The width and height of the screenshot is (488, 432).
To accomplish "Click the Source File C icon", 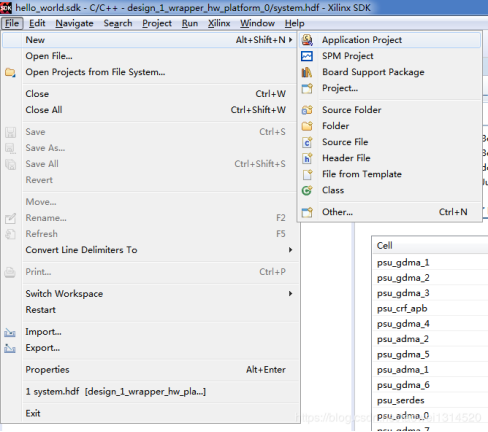I will [x=307, y=142].
